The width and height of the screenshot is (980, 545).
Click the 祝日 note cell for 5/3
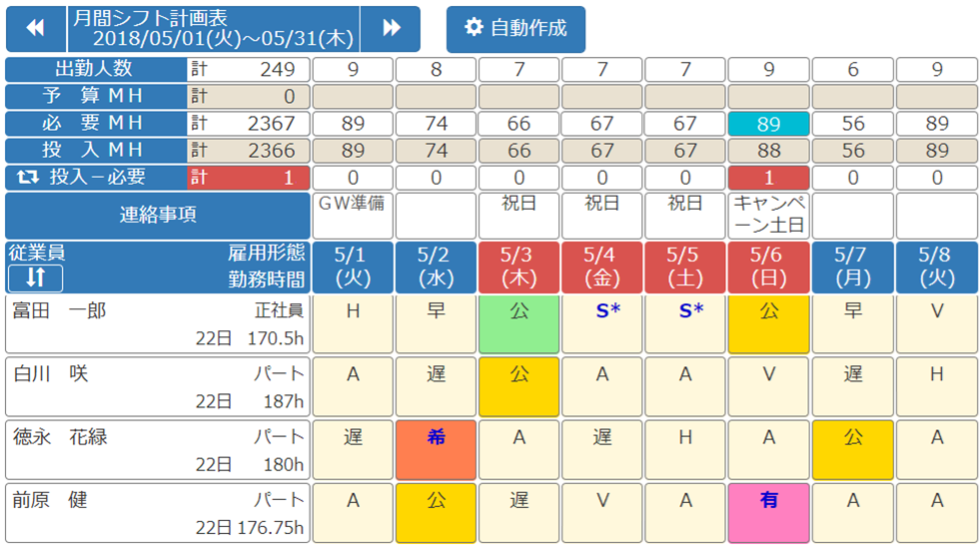coord(519,216)
